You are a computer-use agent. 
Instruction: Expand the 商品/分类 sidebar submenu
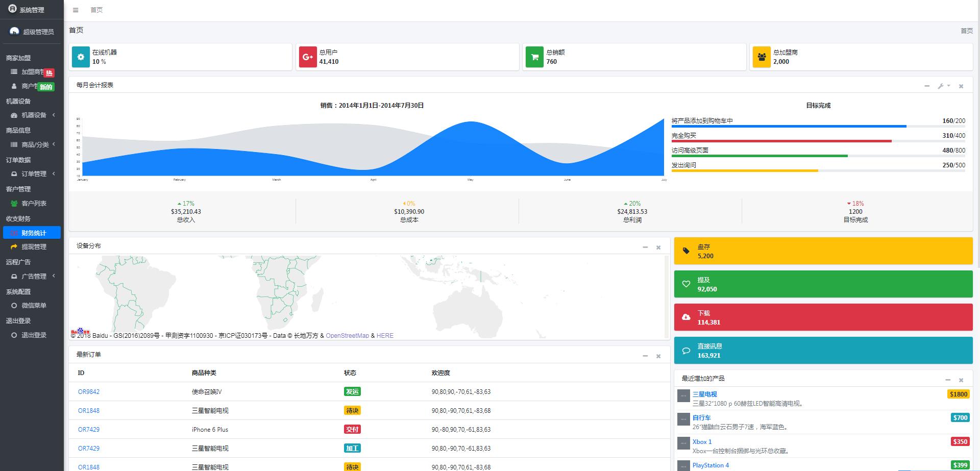click(x=32, y=144)
